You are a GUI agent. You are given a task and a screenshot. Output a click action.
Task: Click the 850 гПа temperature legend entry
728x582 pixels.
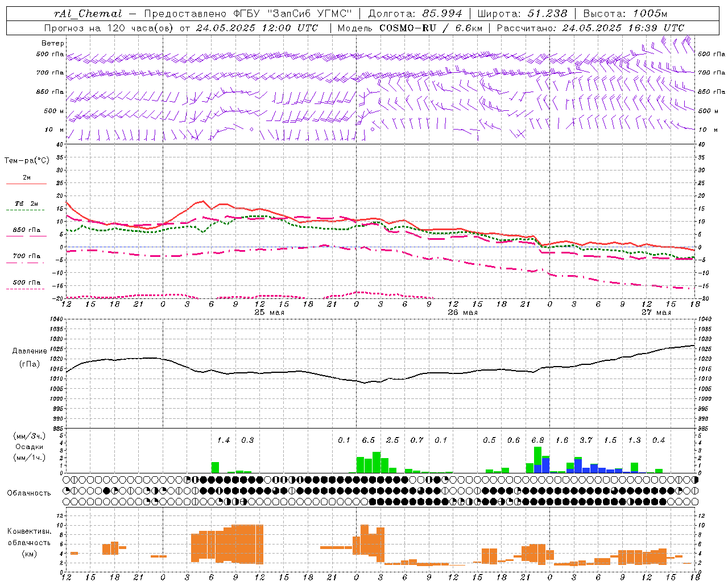pyautogui.click(x=26, y=230)
